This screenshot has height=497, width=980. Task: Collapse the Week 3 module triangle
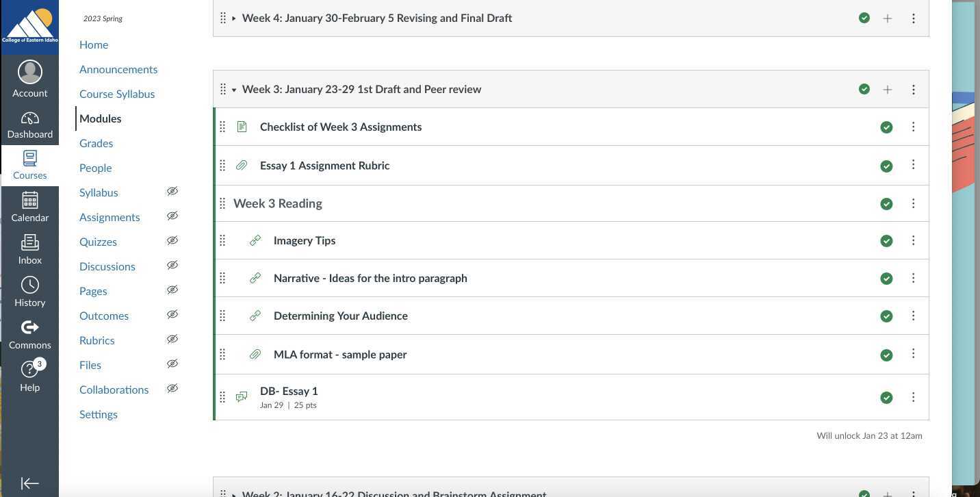[x=234, y=90]
